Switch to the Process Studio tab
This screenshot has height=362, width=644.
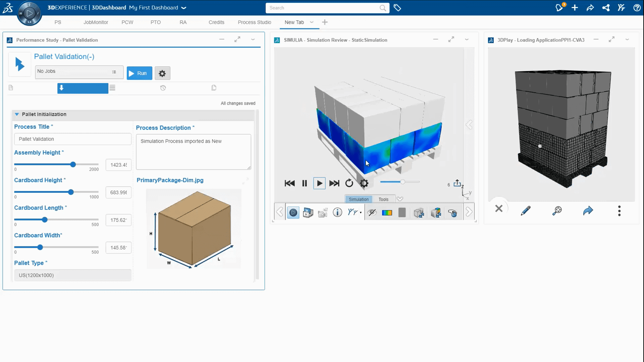coord(254,22)
